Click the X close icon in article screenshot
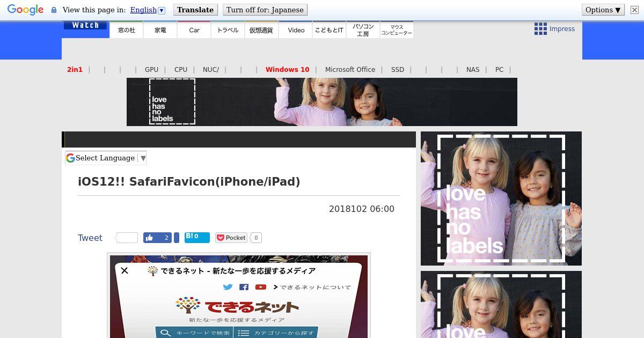Screen dimensions: 644x338 pyautogui.click(x=125, y=270)
